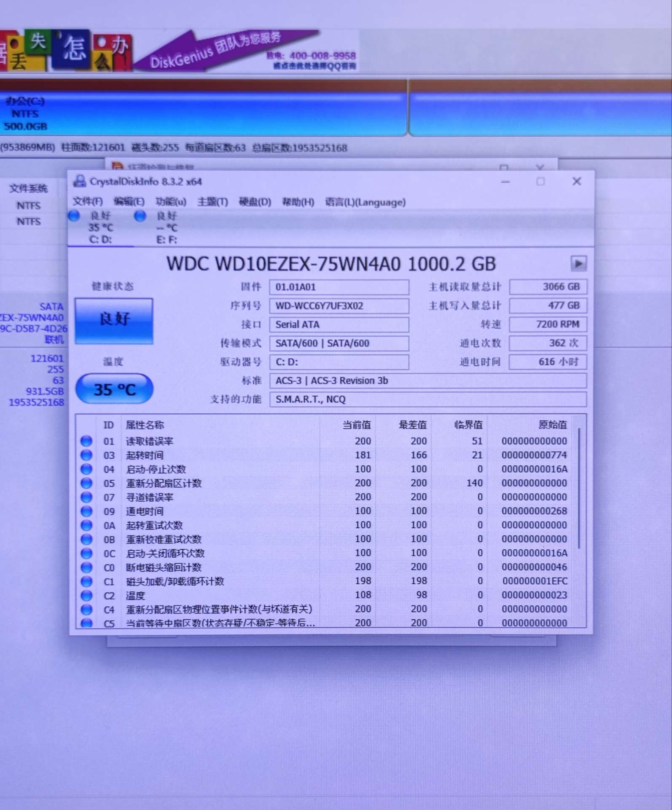This screenshot has height=810, width=672.
Task: Click the 良好 health status button
Action: (x=114, y=321)
